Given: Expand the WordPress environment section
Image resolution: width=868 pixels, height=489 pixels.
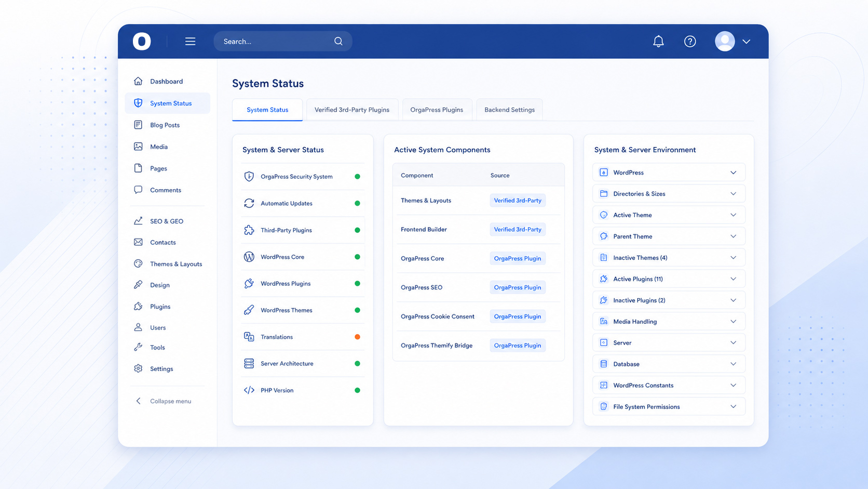Looking at the screenshot, I should click(669, 173).
